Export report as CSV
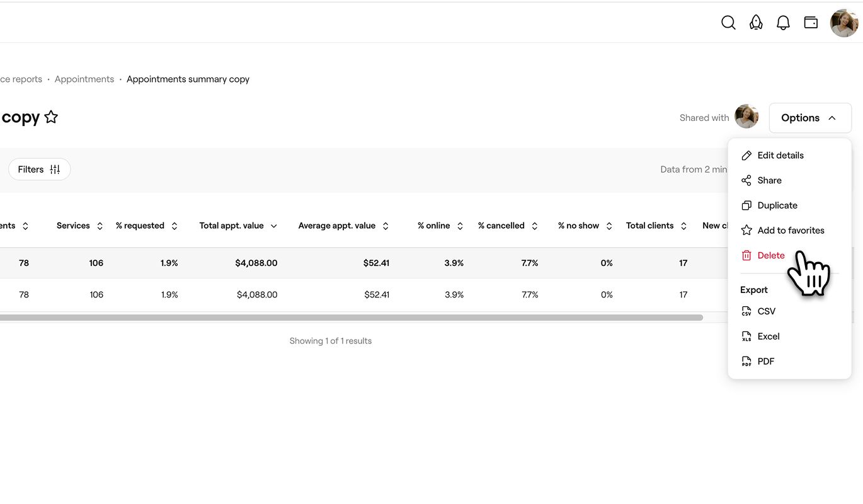Screen dimensions: 863x504 pyautogui.click(x=766, y=311)
